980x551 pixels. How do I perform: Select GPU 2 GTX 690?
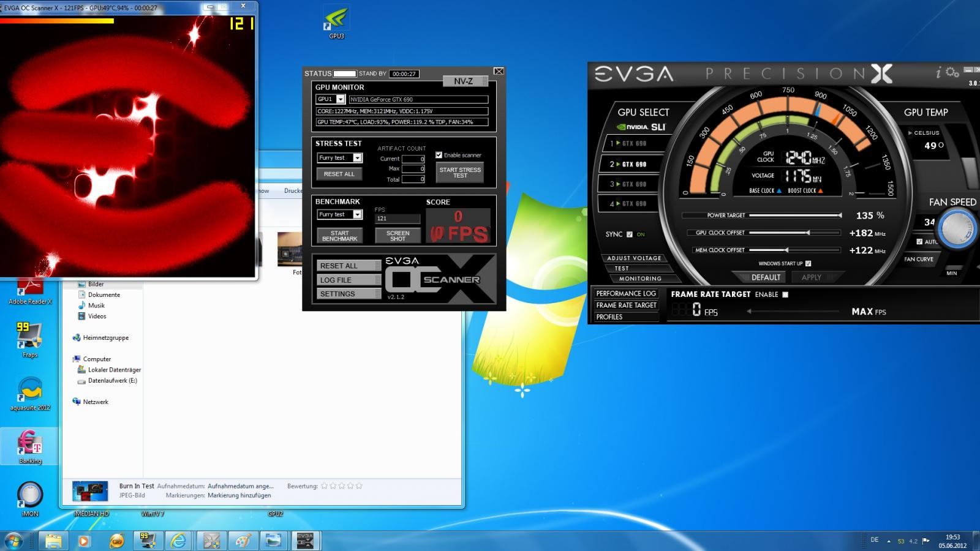(630, 164)
